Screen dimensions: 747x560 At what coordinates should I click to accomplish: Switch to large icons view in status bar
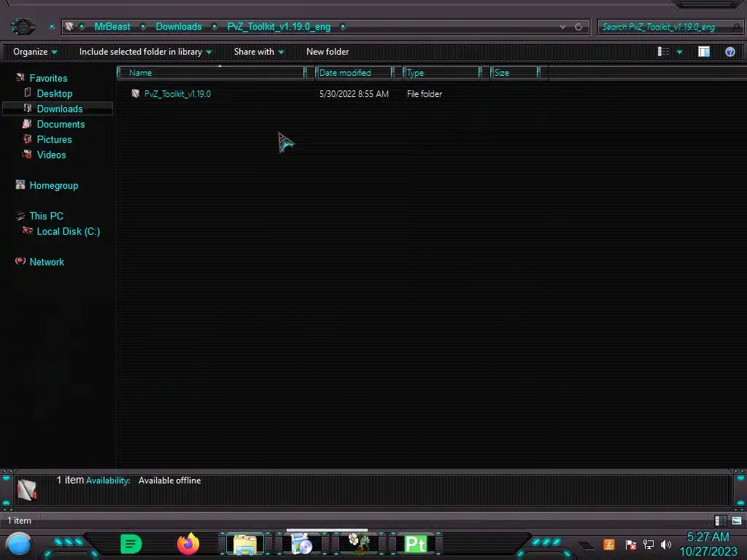coord(737,521)
